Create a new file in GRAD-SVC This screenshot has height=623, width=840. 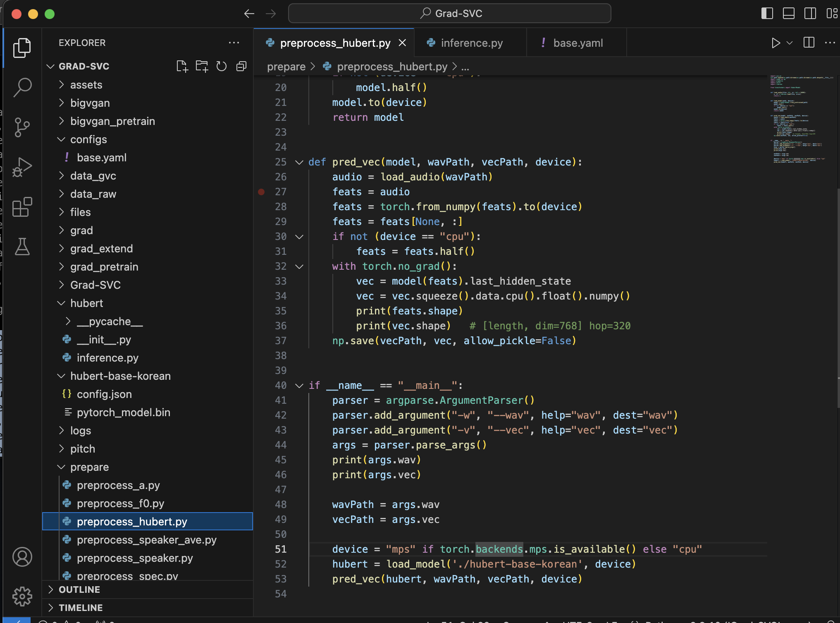click(x=182, y=66)
